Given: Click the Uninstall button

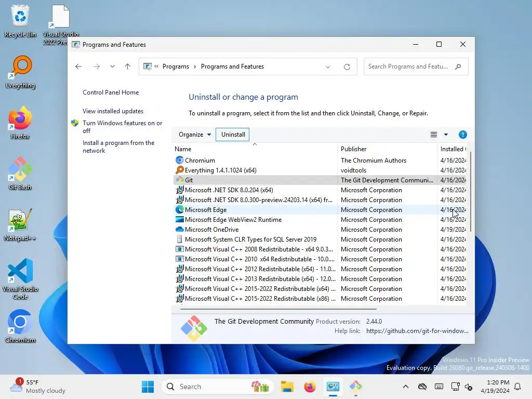Looking at the screenshot, I should coord(233,135).
